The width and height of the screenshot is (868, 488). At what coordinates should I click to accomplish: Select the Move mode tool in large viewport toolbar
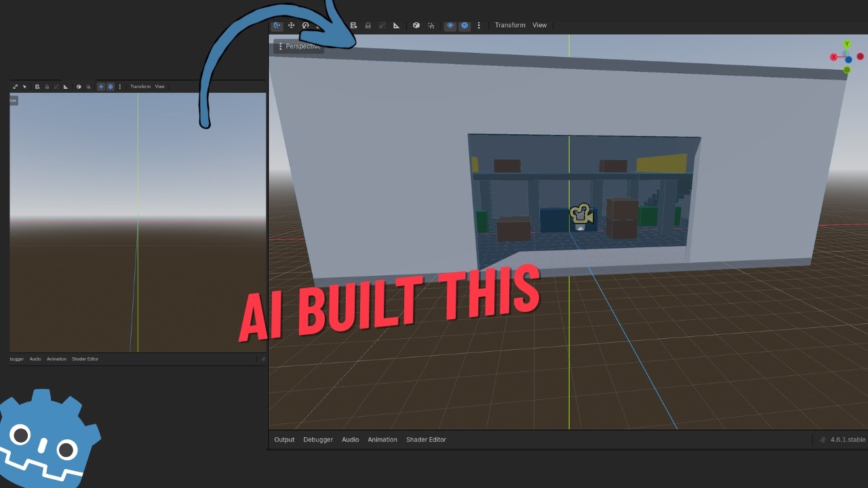pyautogui.click(x=291, y=25)
